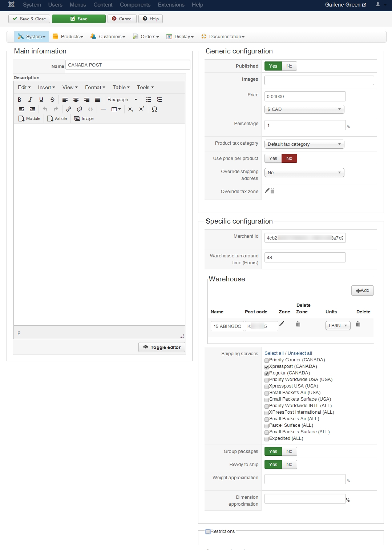
Task: Align text right
Action: [x=87, y=100]
